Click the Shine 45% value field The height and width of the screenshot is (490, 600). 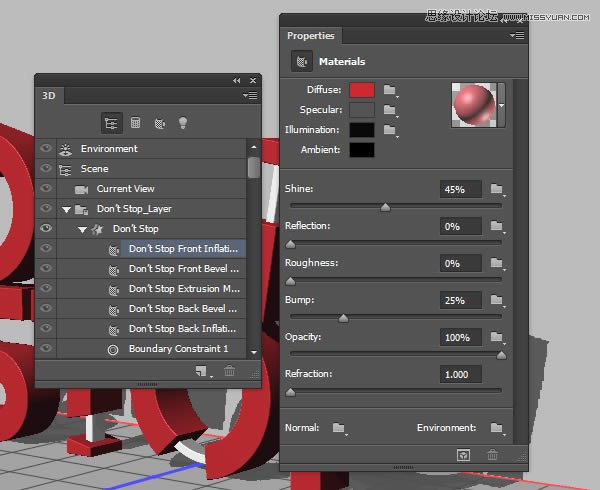click(461, 189)
